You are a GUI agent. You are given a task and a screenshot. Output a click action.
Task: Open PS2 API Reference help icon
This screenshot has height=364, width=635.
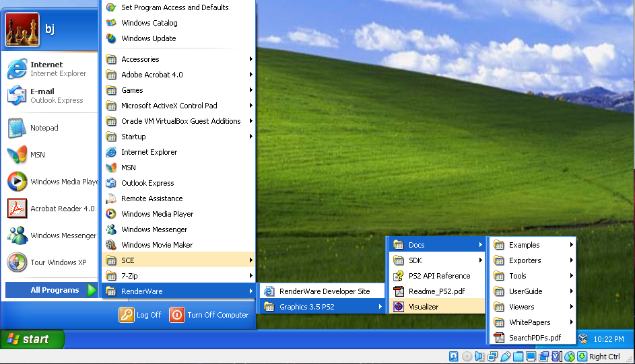tap(399, 276)
